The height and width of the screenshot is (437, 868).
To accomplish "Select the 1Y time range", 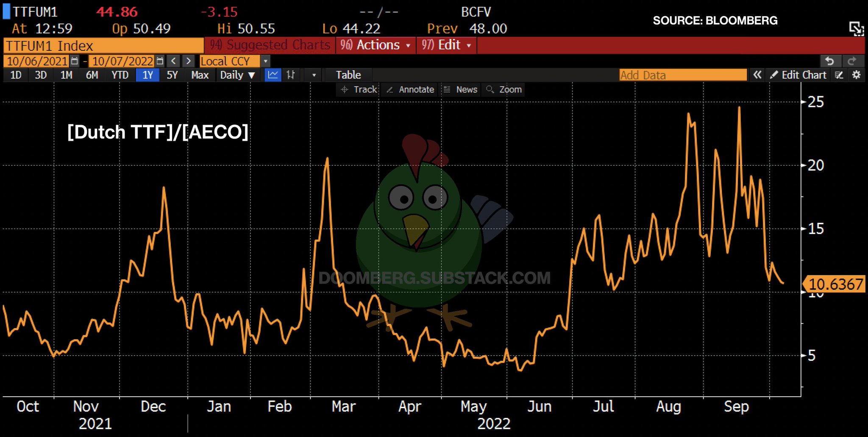I will coord(147,75).
